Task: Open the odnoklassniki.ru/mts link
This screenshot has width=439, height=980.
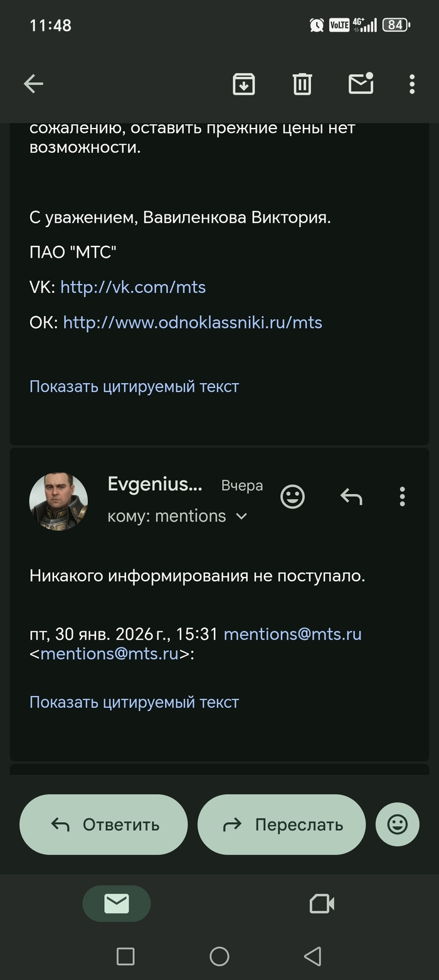Action: tap(193, 322)
